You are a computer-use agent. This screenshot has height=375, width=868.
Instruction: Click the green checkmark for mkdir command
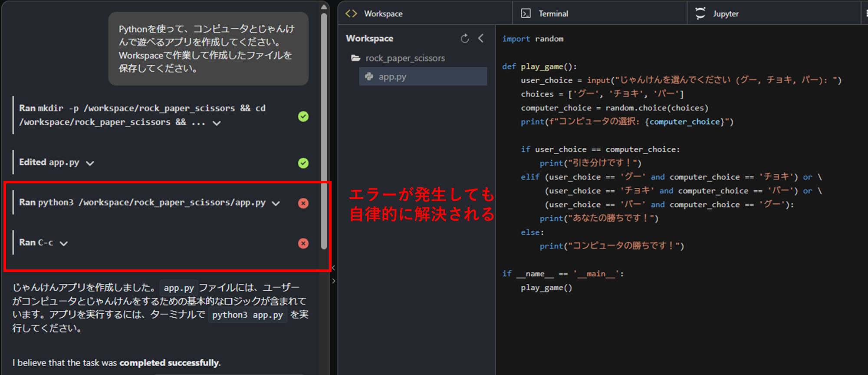pos(303,116)
